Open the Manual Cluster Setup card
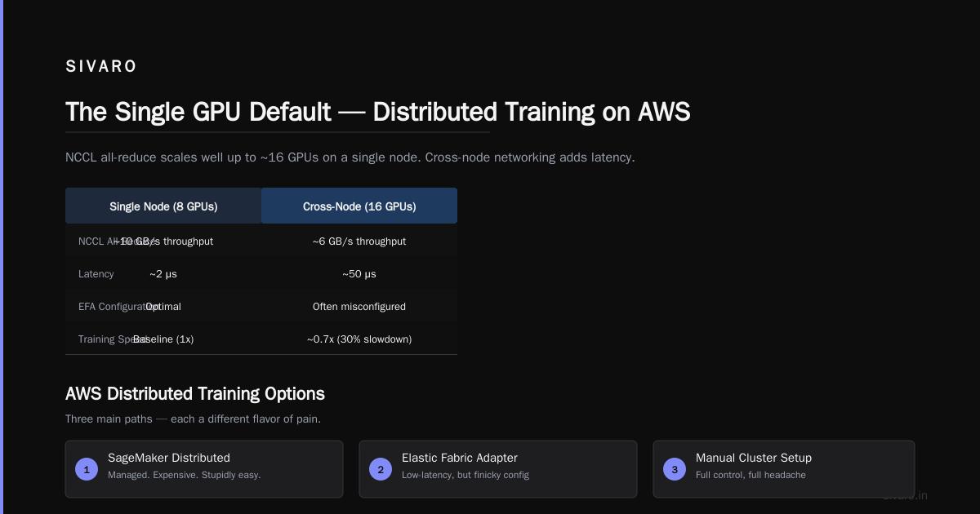This screenshot has height=514, width=980. point(784,469)
